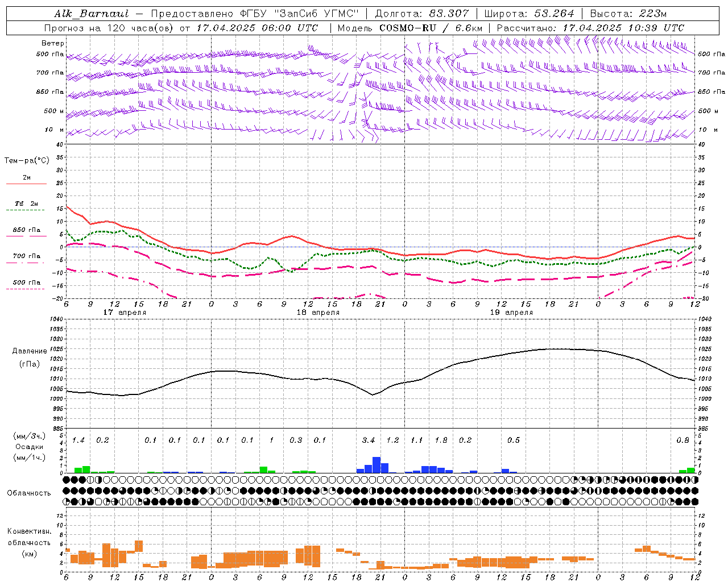Select the 0.5 precipitation value
This screenshot has height=582, width=728.
[x=514, y=440]
